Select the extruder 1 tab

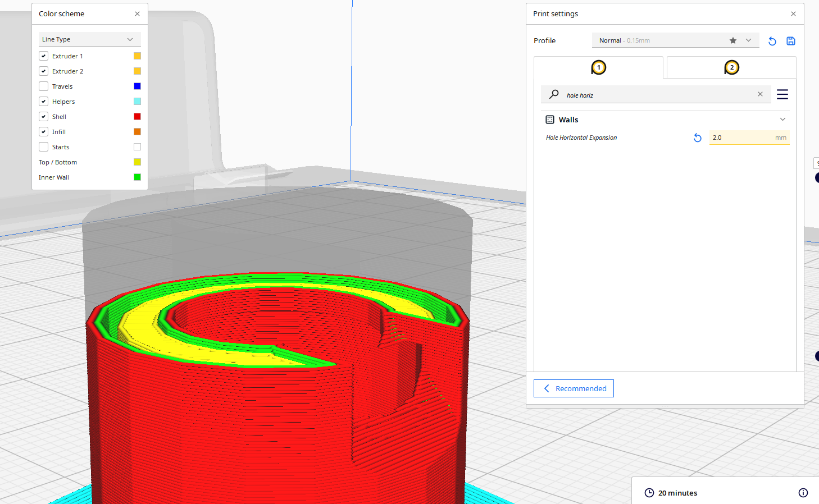tap(599, 67)
